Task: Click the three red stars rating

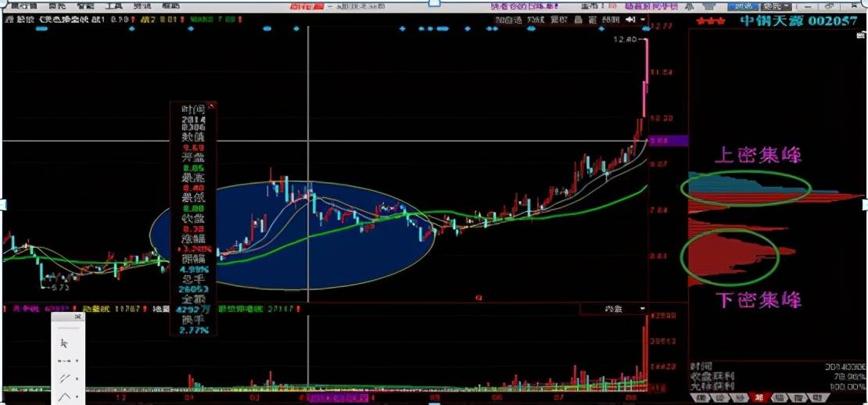Action: [711, 22]
